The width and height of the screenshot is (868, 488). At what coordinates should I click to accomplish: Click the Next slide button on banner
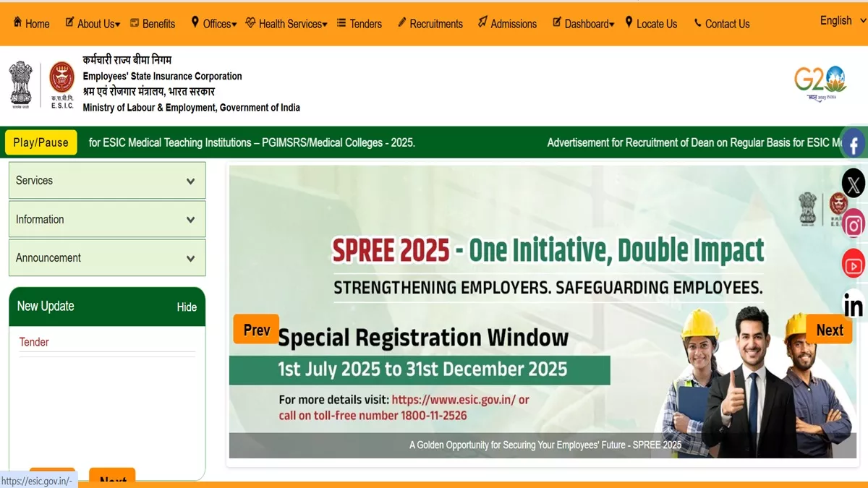pyautogui.click(x=830, y=330)
